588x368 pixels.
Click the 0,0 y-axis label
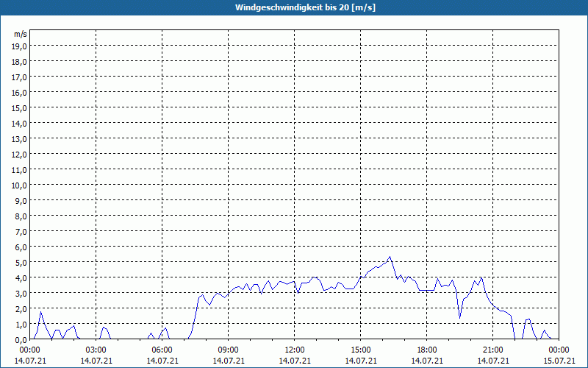(21, 339)
